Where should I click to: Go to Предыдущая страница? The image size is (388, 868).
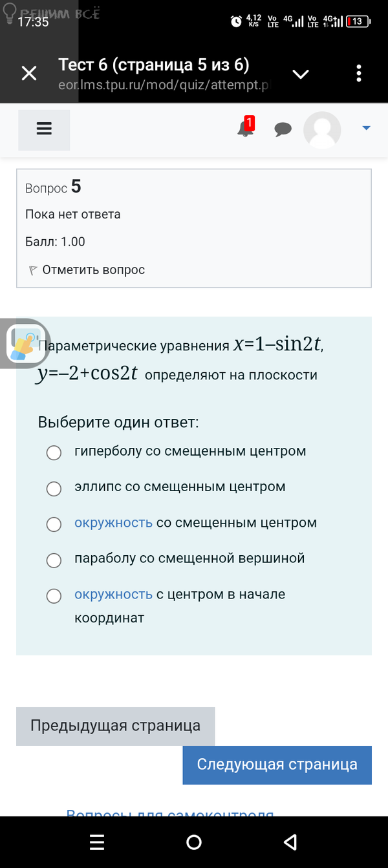(x=115, y=726)
